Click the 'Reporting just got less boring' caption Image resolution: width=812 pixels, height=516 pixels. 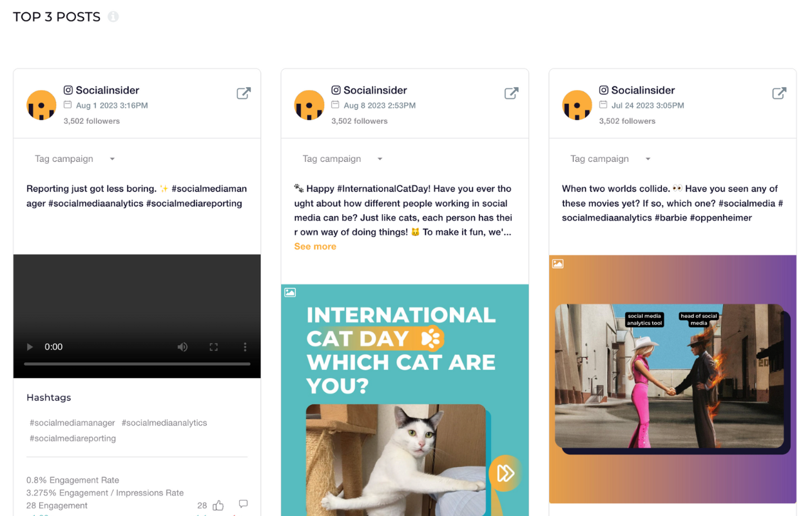click(137, 196)
